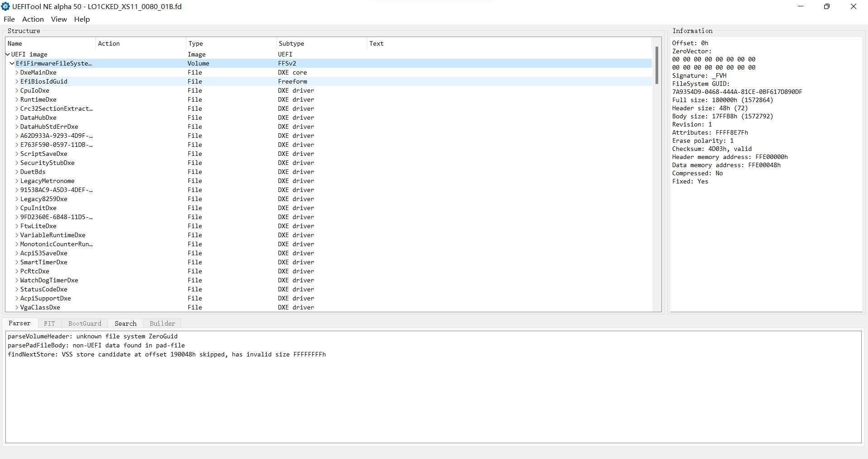Viewport: 868px width, 459px height.
Task: Click the Text column header
Action: [509, 43]
